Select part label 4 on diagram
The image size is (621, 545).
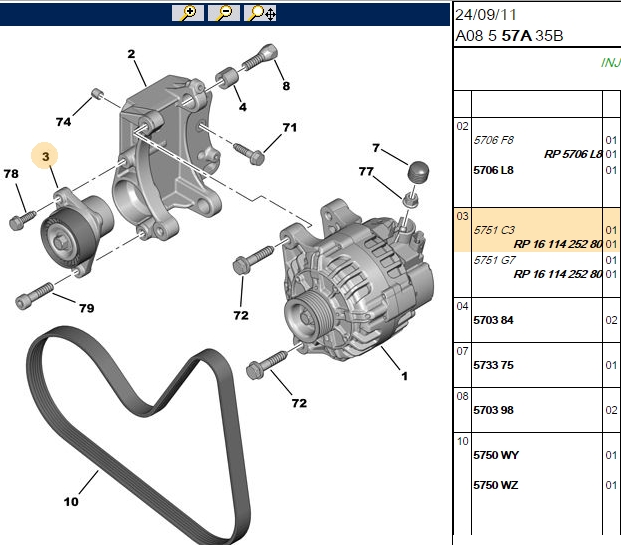pos(243,107)
